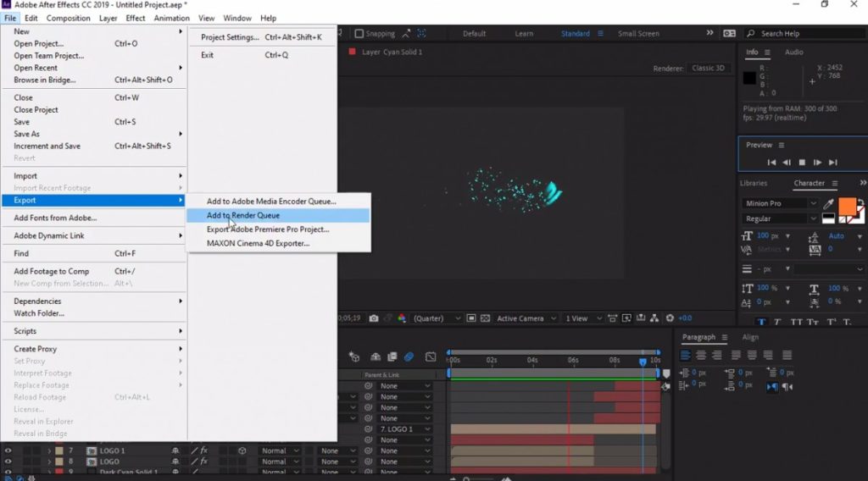
Task: Expand the LOGO 1 layer properties
Action: [48, 451]
